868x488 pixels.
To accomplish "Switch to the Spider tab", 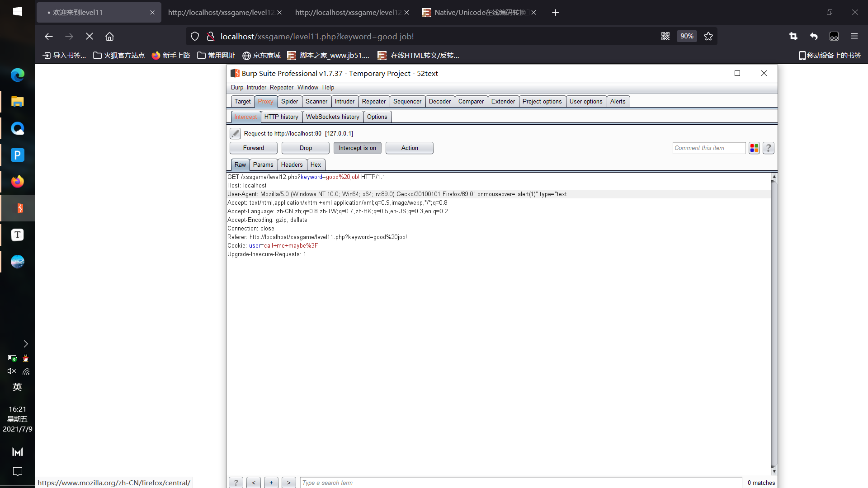I will point(289,101).
